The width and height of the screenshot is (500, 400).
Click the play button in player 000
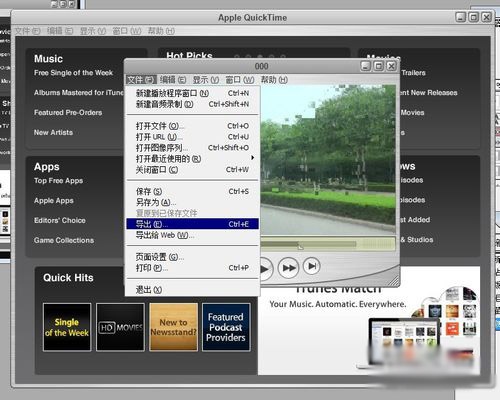click(x=266, y=269)
